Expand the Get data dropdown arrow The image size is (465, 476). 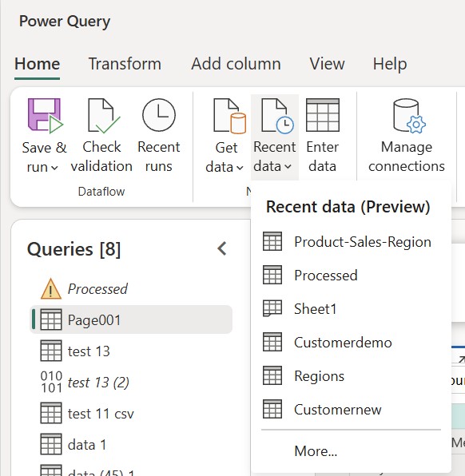pos(240,168)
